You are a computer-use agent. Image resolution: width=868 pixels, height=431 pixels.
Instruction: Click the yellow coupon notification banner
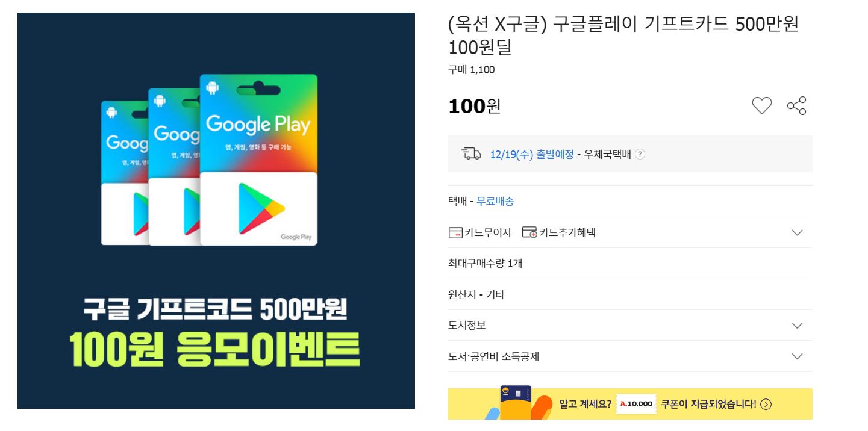(x=630, y=404)
